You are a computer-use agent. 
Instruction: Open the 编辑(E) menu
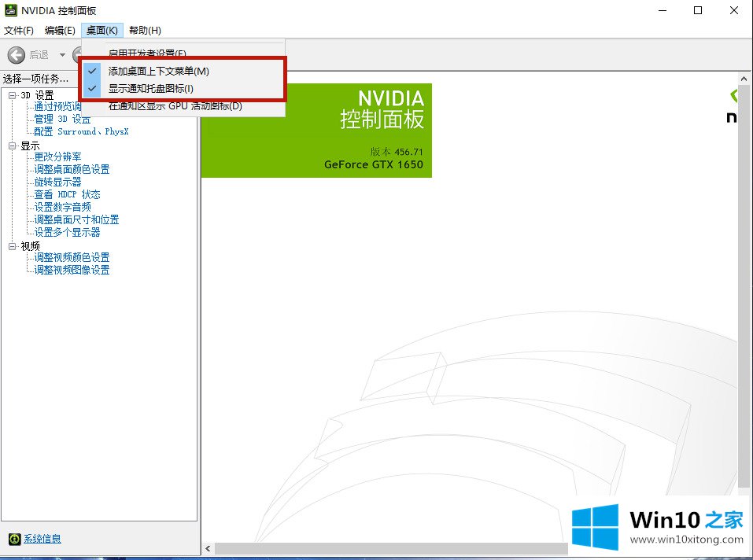[x=60, y=30]
